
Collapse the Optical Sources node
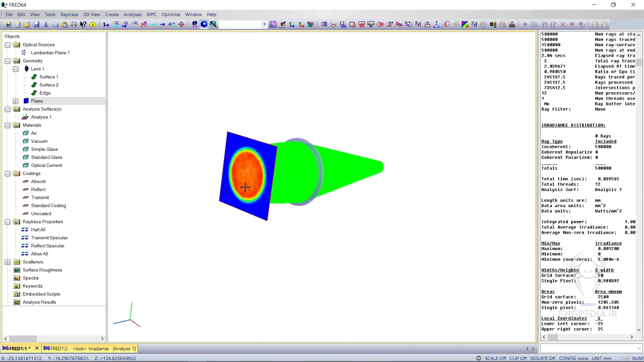[8, 45]
